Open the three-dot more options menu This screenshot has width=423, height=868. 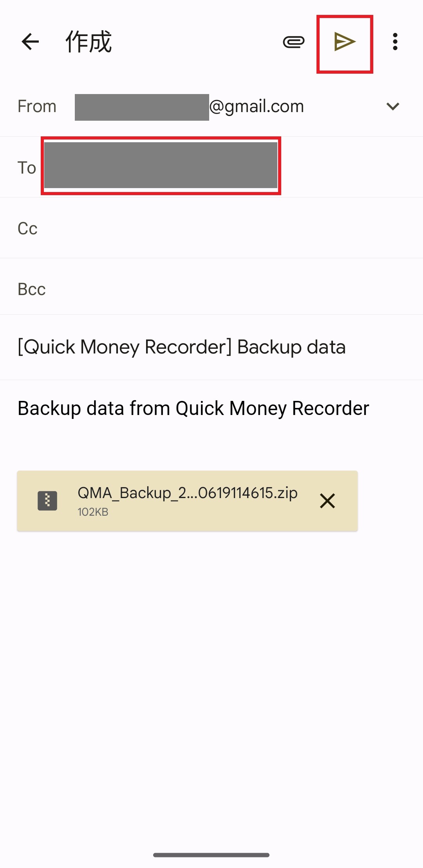[x=395, y=42]
